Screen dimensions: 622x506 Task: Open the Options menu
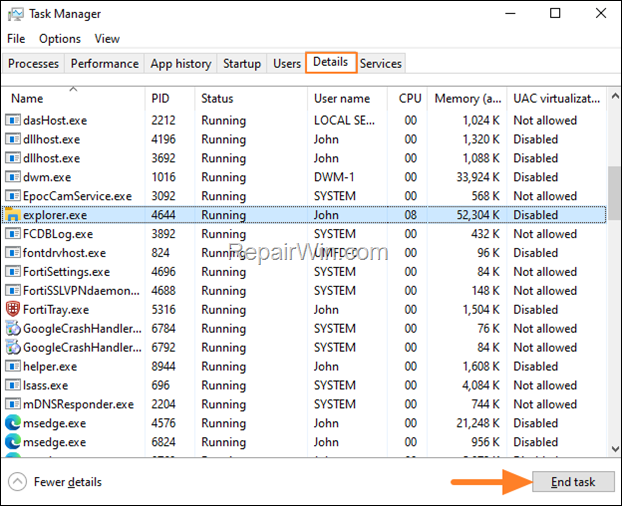coord(60,39)
